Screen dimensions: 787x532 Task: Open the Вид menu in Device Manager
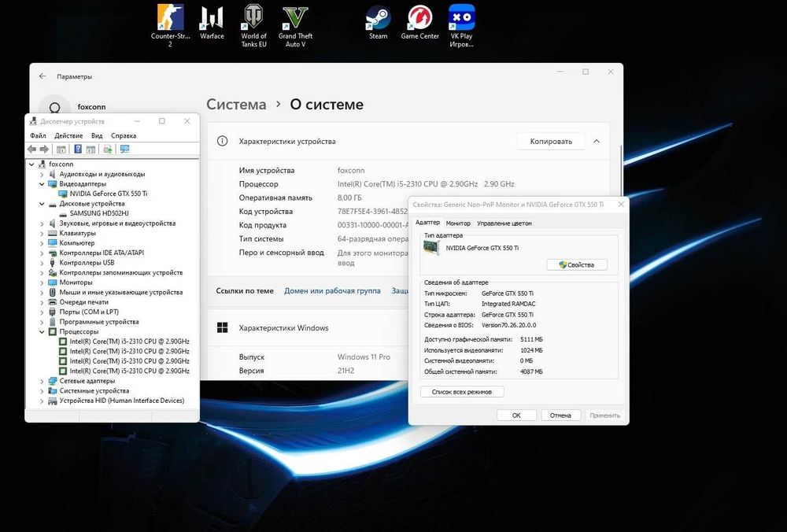(x=97, y=135)
